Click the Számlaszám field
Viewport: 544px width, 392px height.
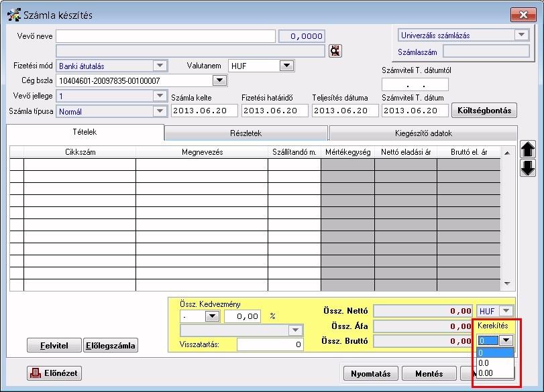[486, 52]
